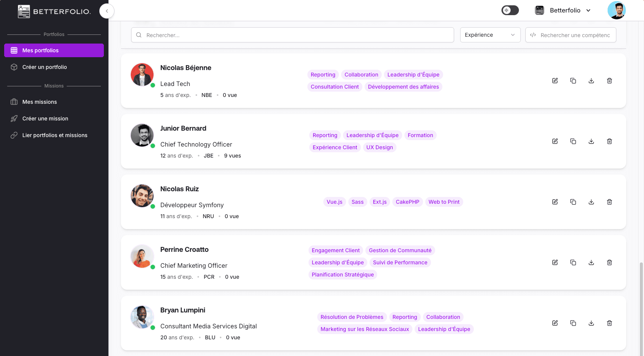Delete Nicolas Béjenne's portfolio with trash icon
The image size is (644, 356).
610,81
